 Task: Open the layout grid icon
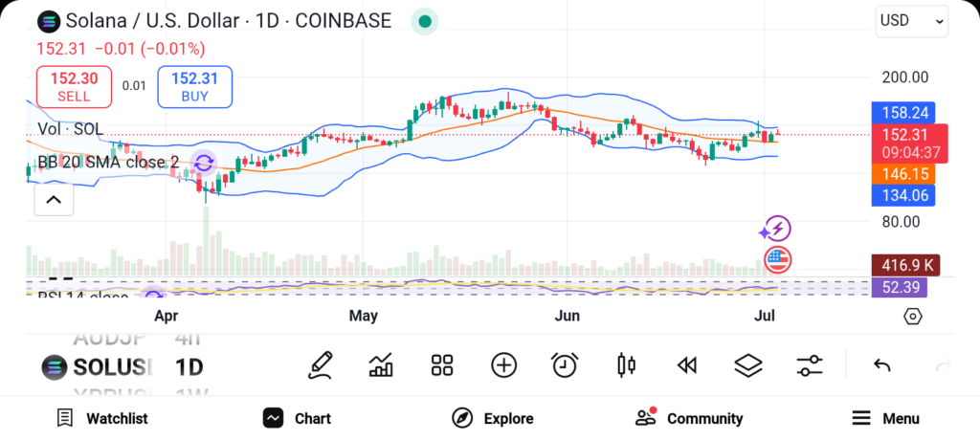442,365
